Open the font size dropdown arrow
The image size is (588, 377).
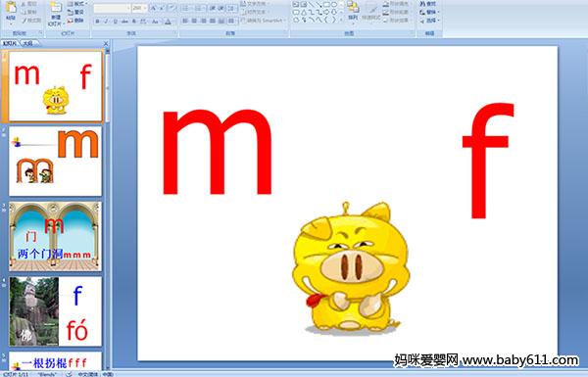[x=145, y=8]
